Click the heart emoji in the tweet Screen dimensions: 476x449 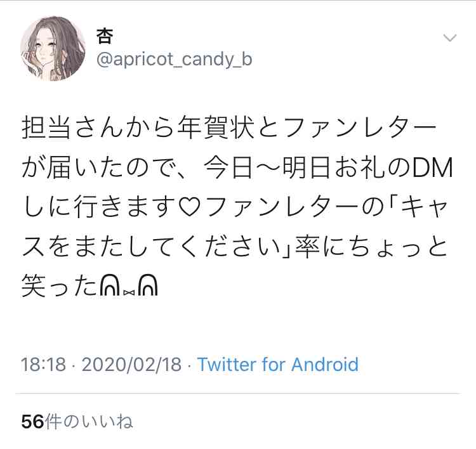point(189,207)
